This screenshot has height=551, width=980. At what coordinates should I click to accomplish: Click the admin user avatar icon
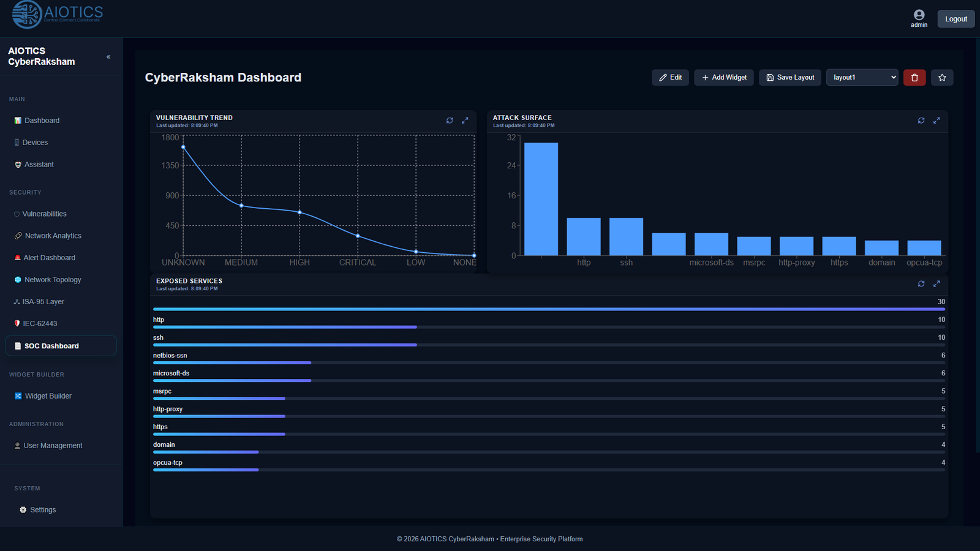point(919,15)
